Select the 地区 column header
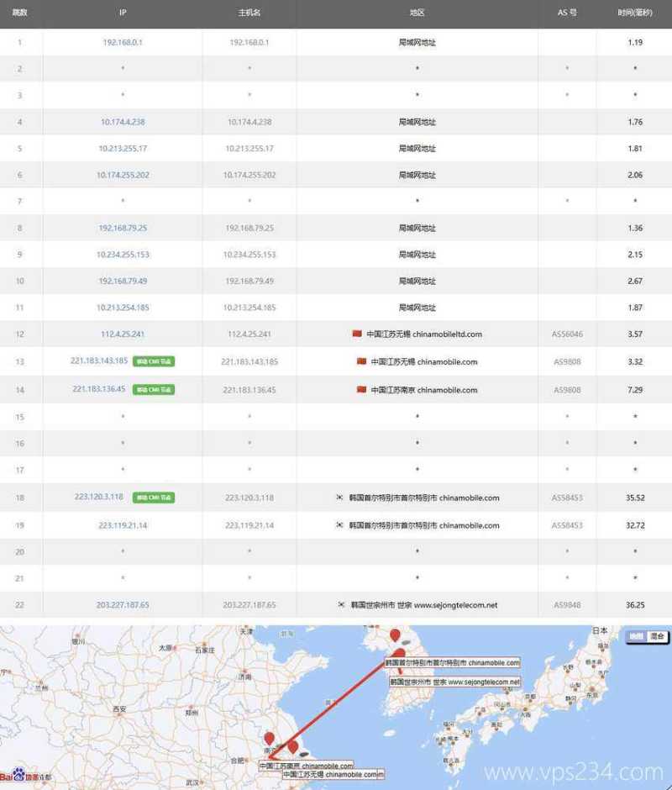Image resolution: width=672 pixels, height=790 pixels. (x=417, y=13)
